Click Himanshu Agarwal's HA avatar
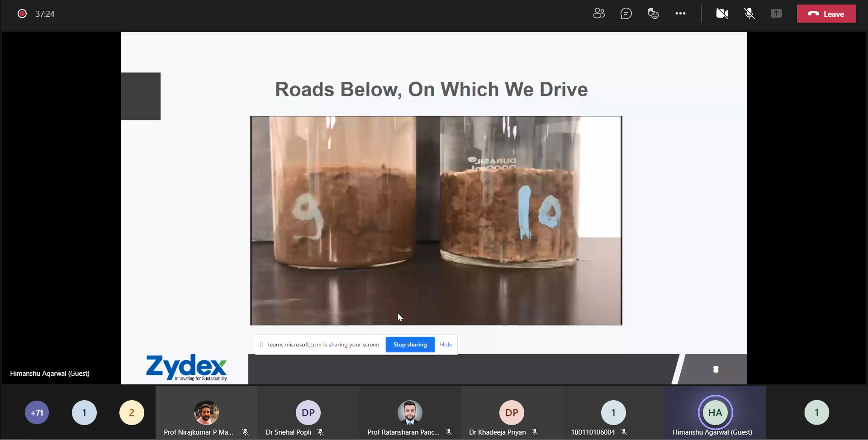 tap(715, 412)
